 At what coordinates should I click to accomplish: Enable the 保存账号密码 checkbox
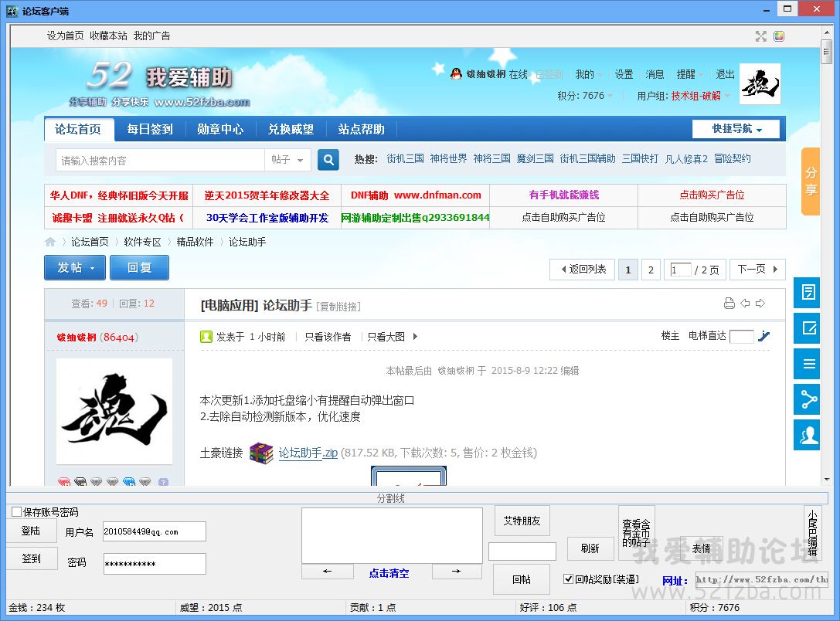click(17, 512)
